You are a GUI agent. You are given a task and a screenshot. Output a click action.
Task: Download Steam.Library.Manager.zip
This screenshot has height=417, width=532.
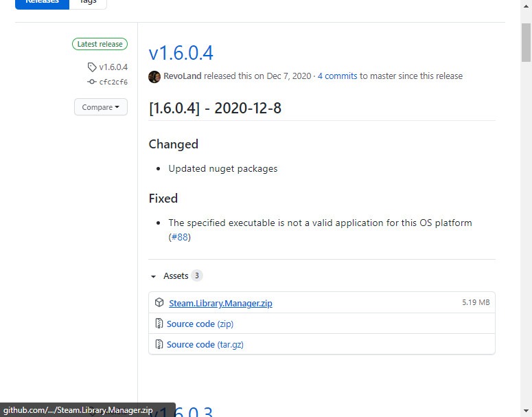pos(220,303)
